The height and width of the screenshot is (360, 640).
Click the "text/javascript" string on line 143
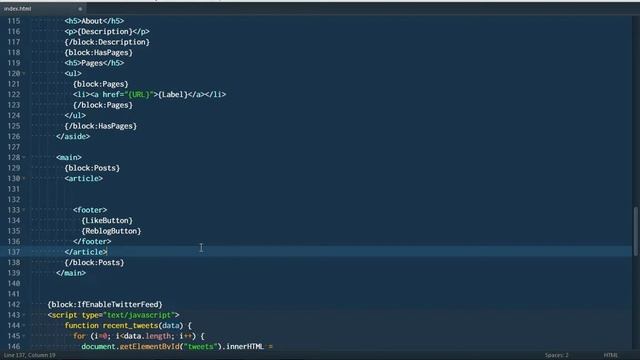(139, 315)
